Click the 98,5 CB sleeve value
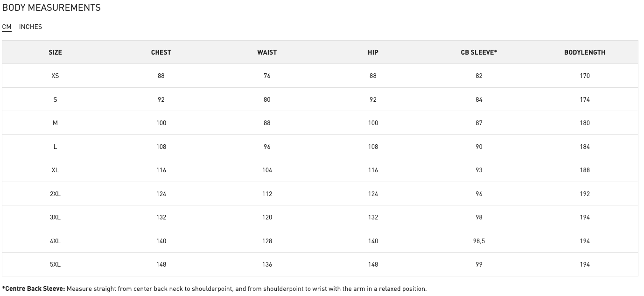 point(479,241)
